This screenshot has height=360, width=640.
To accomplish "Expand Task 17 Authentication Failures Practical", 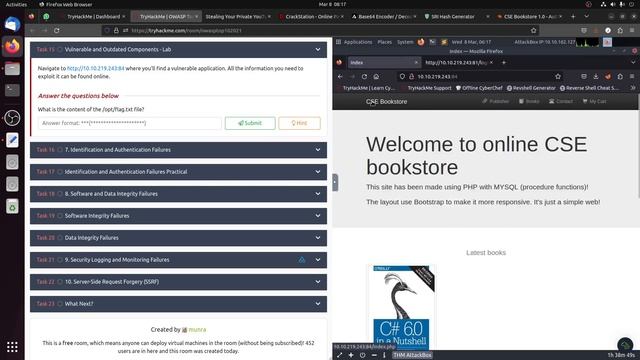I will [x=178, y=172].
